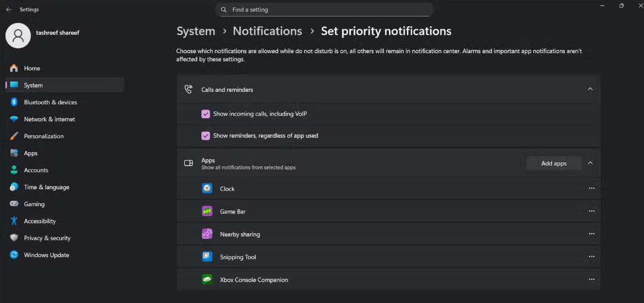Open Bluetooth & devices settings
644x303 pixels.
[50, 102]
